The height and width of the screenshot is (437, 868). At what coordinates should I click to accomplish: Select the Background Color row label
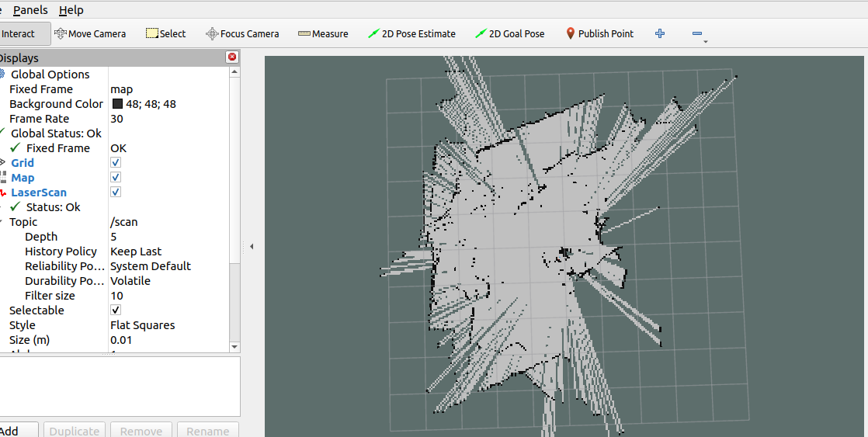coord(56,104)
